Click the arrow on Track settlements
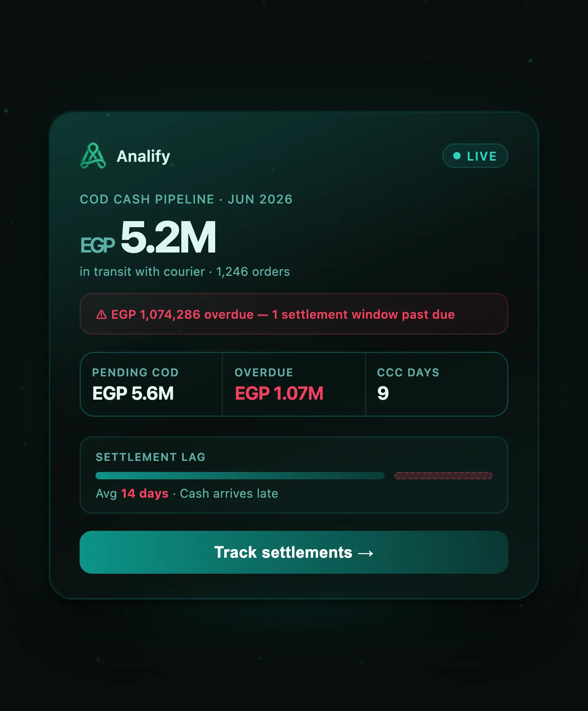The image size is (588, 711). (x=365, y=553)
